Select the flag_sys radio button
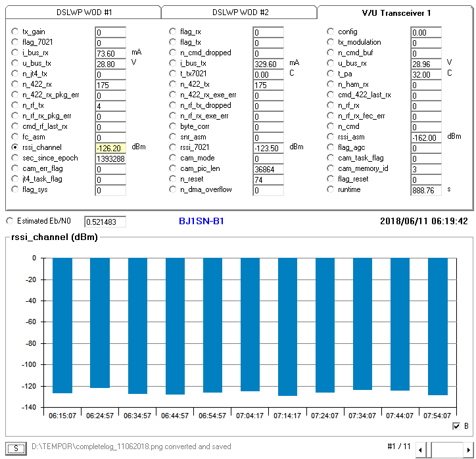The height and width of the screenshot is (459, 476). tap(14, 189)
